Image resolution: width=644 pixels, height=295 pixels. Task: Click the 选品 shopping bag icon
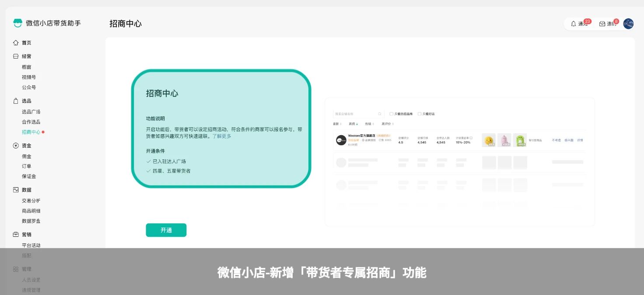[x=16, y=101]
